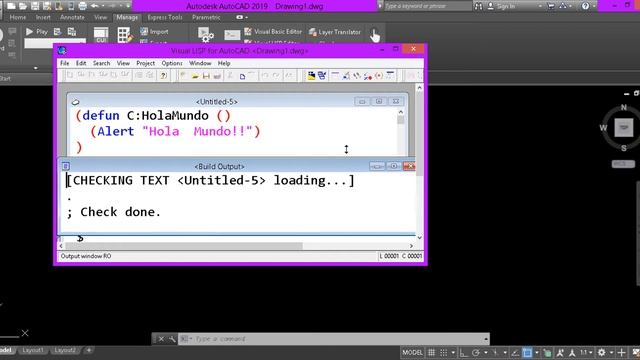This screenshot has height=360, width=640.
Task: Click the open file folder icon in Visual LISP toolbar
Action: pyautogui.click(x=195, y=76)
